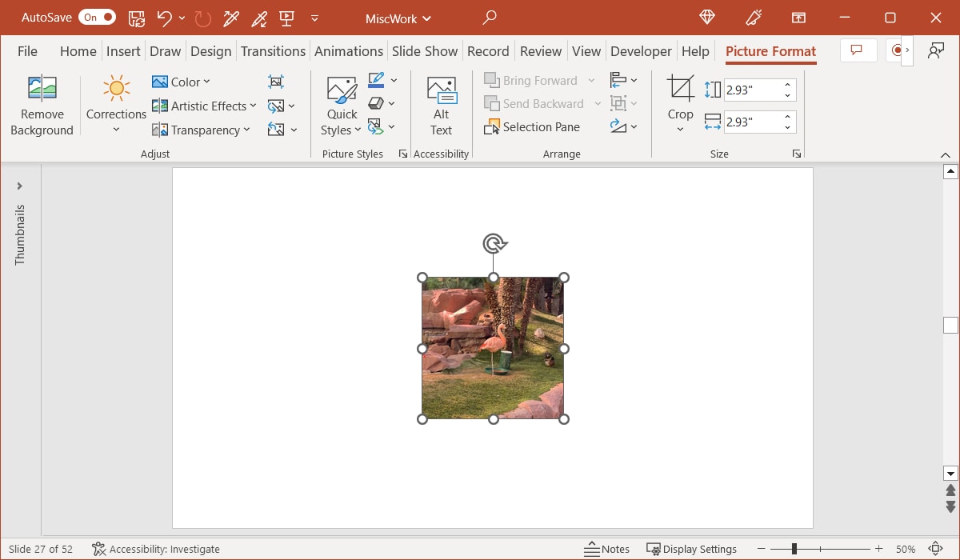
Task: Toggle the Notes pane open
Action: pyautogui.click(x=606, y=549)
